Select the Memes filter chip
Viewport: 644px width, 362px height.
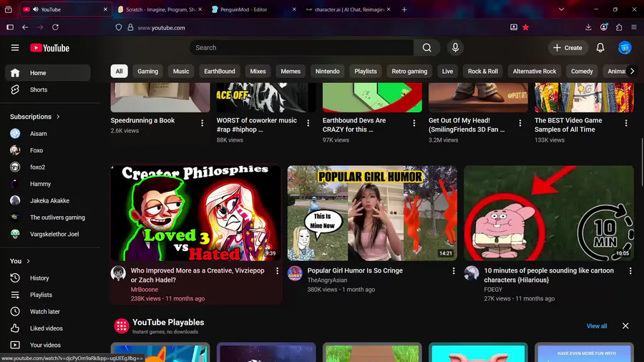click(291, 71)
